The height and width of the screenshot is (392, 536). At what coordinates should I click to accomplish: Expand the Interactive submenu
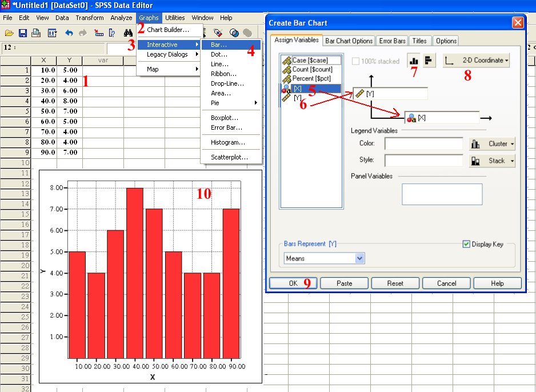pos(169,45)
